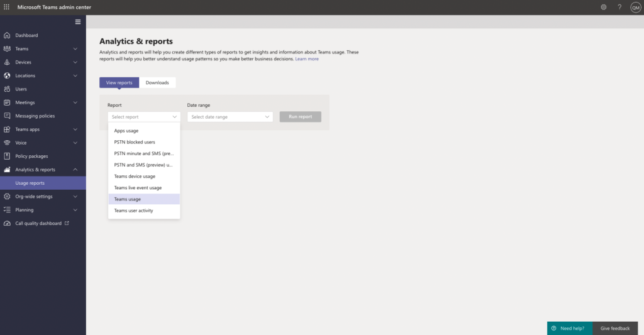Viewport: 644px width, 335px height.
Task: Open the app launcher waffle icon
Action: pos(6,7)
